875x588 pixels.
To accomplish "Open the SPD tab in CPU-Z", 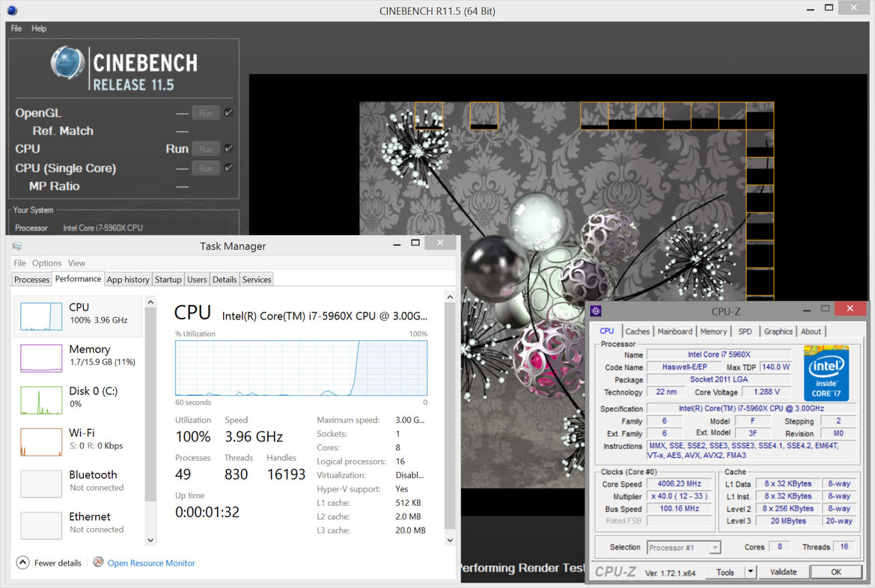I will pyautogui.click(x=745, y=331).
